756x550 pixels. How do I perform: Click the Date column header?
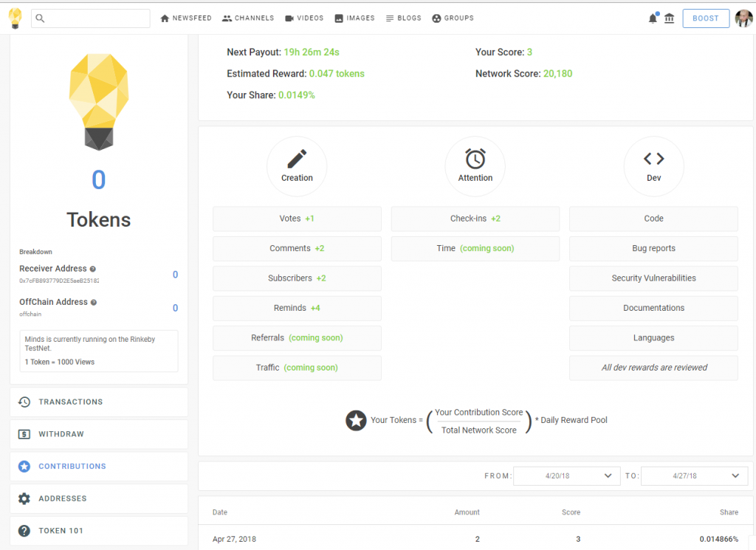(x=220, y=512)
